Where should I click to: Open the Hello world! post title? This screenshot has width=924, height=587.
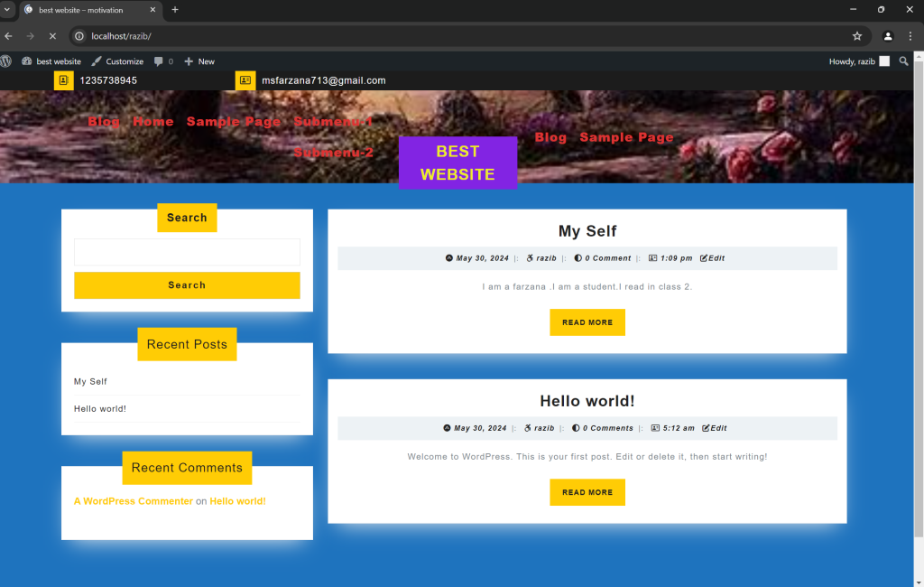(587, 401)
